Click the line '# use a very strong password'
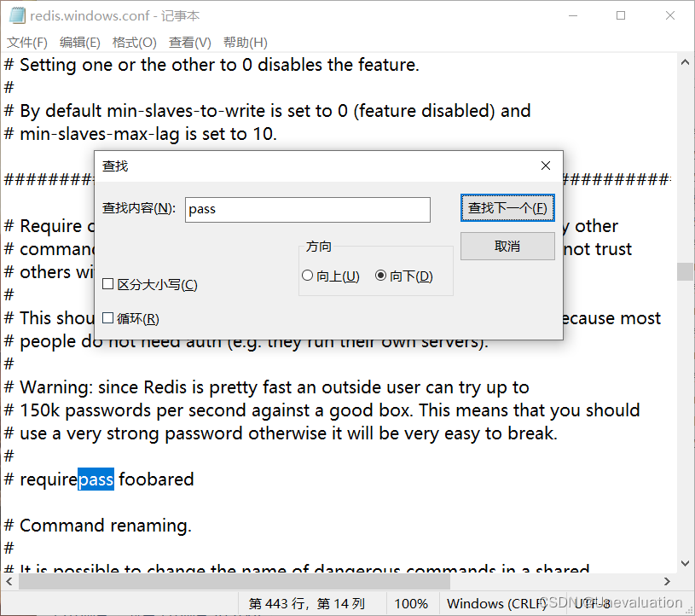Viewport: 695px width, 616px height. pos(281,433)
